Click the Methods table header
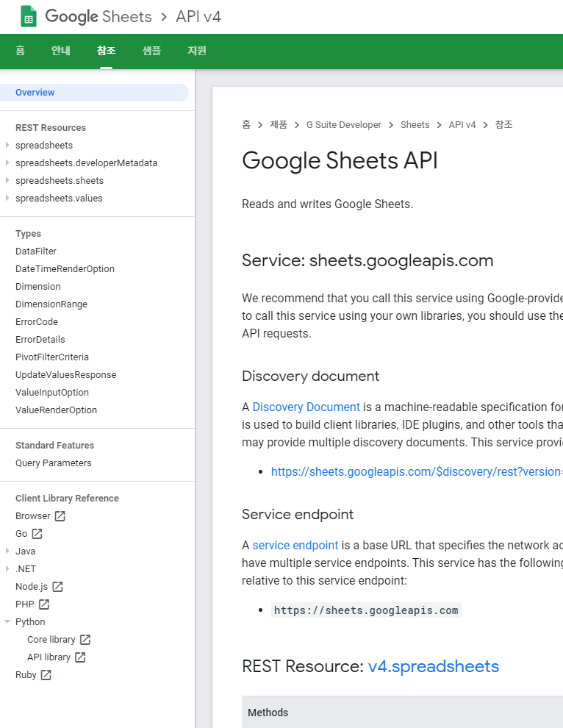Screen dimensions: 563x728 click(268, 713)
